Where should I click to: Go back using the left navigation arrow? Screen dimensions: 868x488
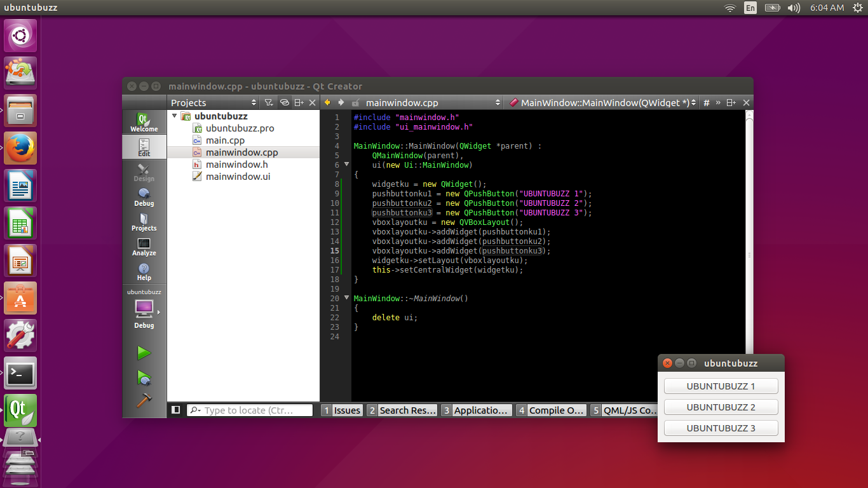(326, 102)
